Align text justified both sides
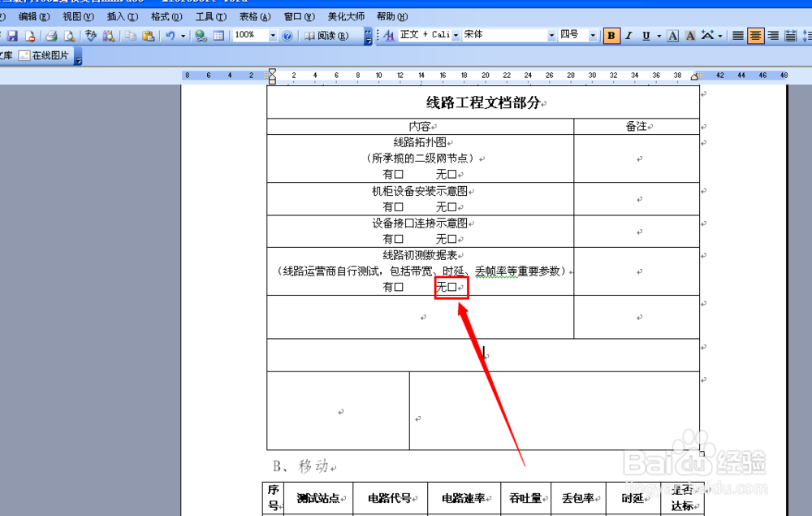This screenshot has width=812, height=516. [738, 36]
